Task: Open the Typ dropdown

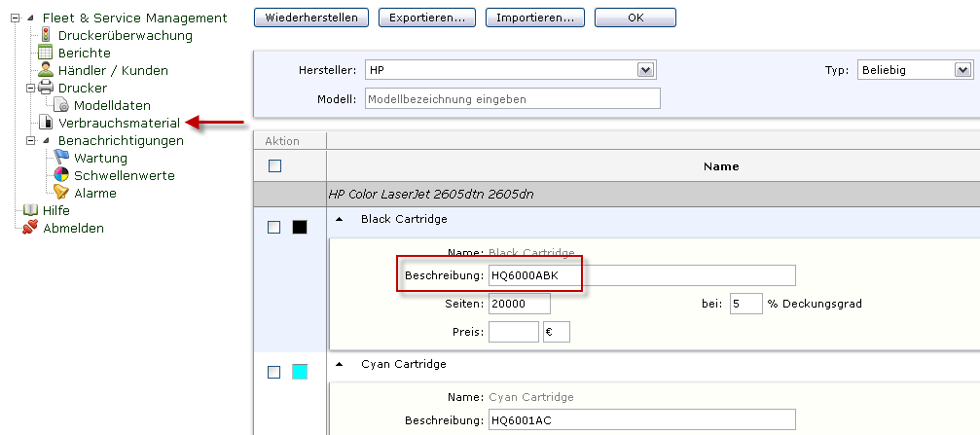Action: 962,70
